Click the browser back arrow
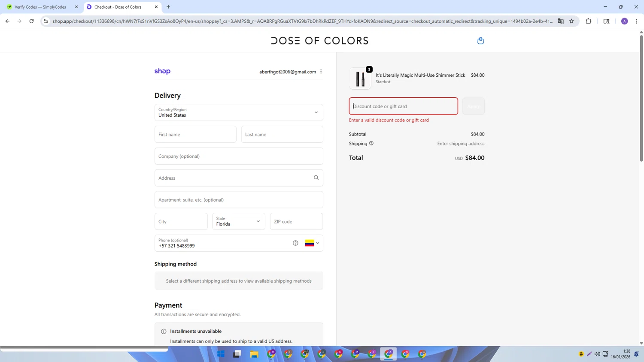Viewport: 644px width, 362px height. pos(7,21)
